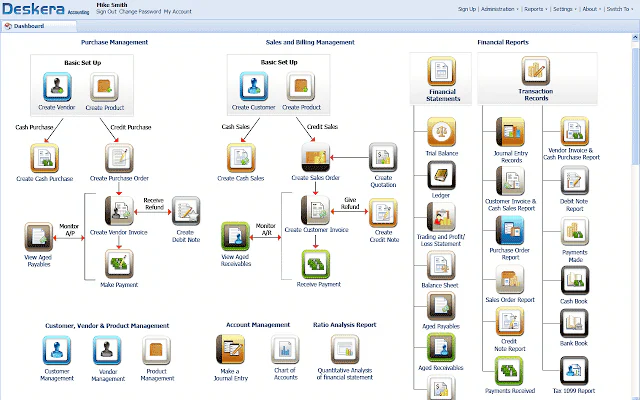
Task: Select the Dashboard tab
Action: coord(40,26)
